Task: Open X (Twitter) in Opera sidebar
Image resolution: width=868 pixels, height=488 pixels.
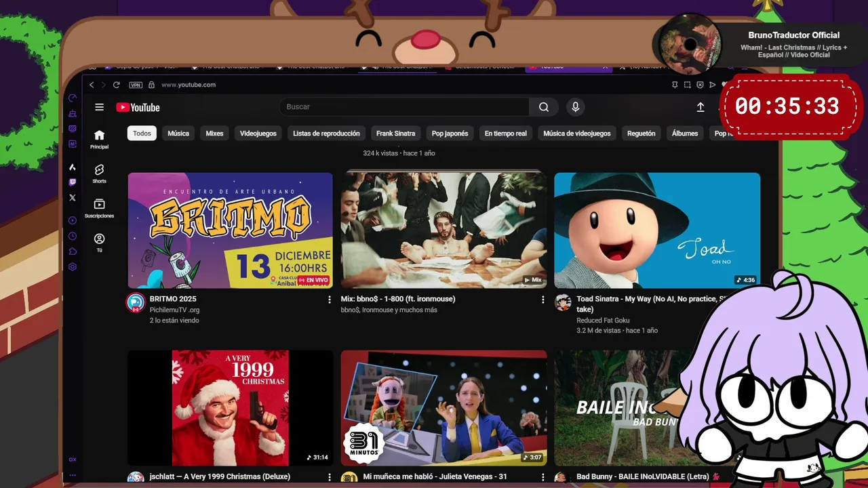Action: (x=73, y=197)
